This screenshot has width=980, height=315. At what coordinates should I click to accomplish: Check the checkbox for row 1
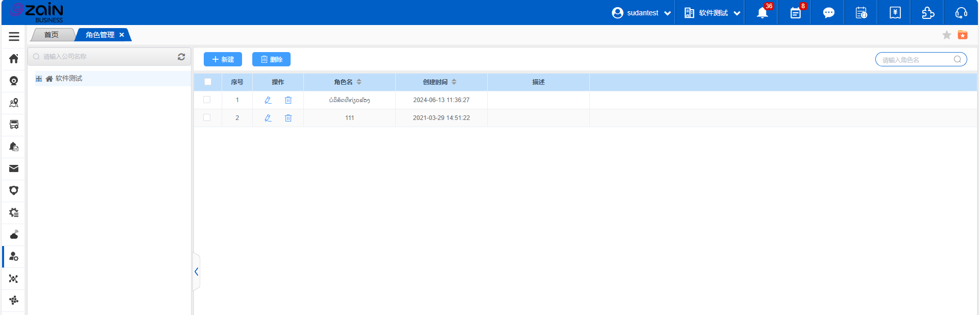coord(207,100)
